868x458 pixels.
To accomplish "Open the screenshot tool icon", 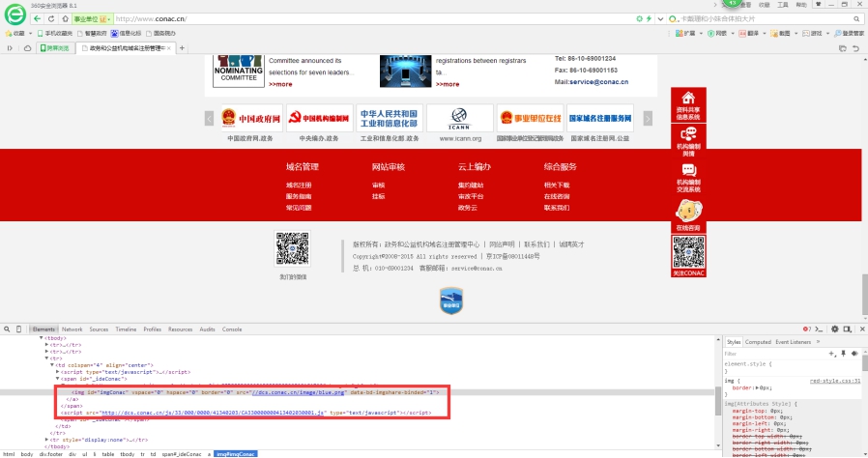I will pos(774,33).
